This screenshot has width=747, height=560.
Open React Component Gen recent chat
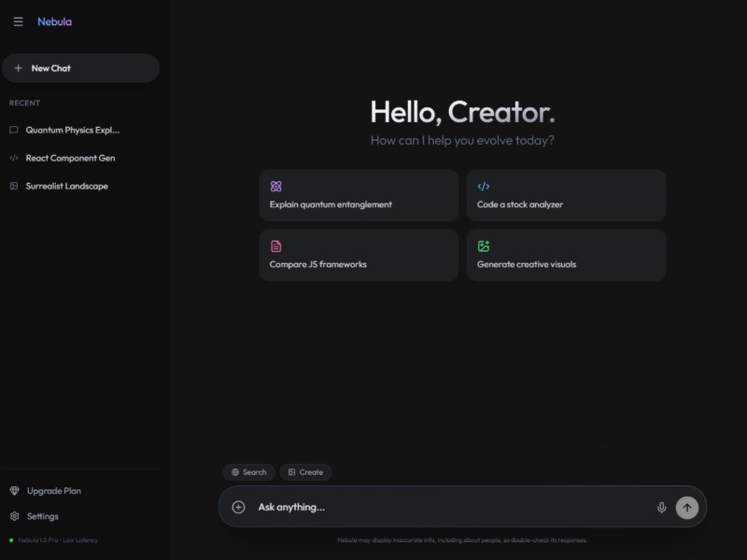point(70,158)
